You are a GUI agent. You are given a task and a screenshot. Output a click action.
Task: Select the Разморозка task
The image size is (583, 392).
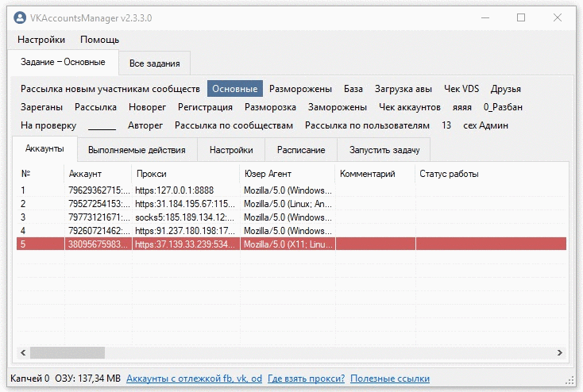270,107
